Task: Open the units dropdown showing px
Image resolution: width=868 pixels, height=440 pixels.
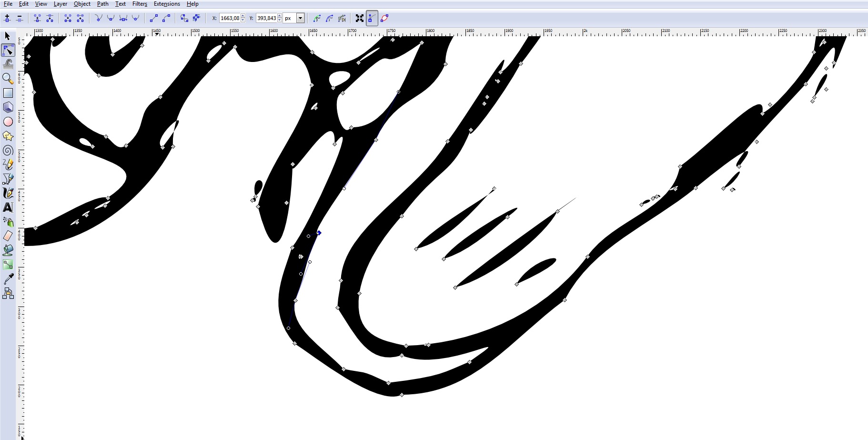Action: click(x=300, y=18)
